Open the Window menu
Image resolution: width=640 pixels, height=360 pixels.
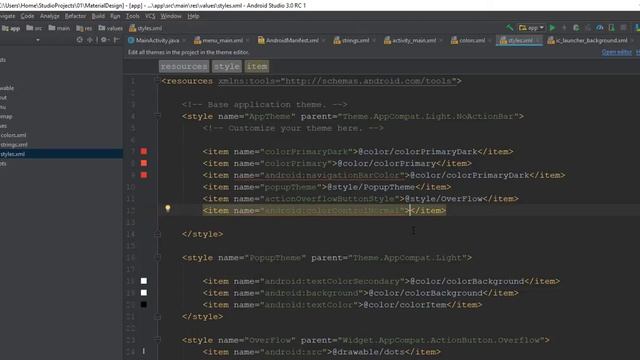pyautogui.click(x=171, y=16)
